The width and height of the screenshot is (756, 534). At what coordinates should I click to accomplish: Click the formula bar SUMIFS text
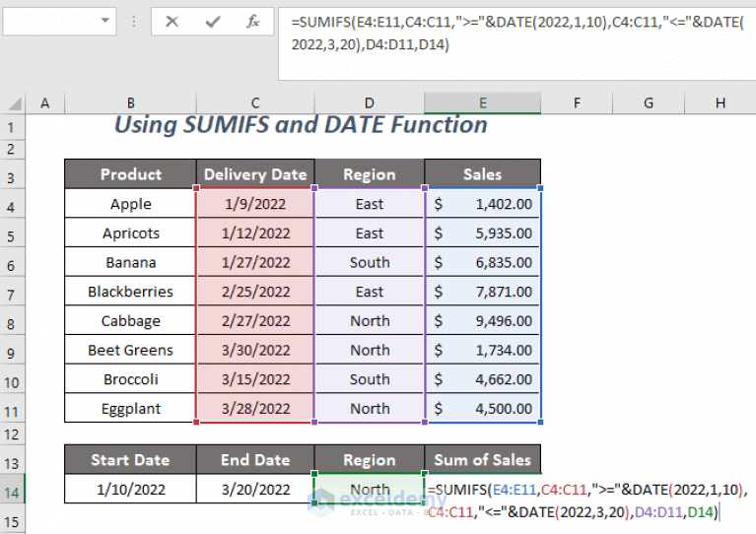[517, 33]
